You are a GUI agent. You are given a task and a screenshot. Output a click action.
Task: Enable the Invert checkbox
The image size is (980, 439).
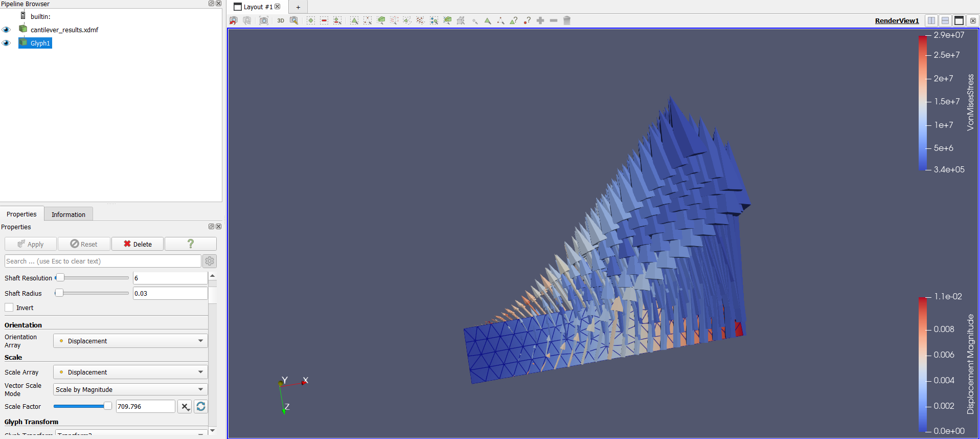tap(9, 308)
